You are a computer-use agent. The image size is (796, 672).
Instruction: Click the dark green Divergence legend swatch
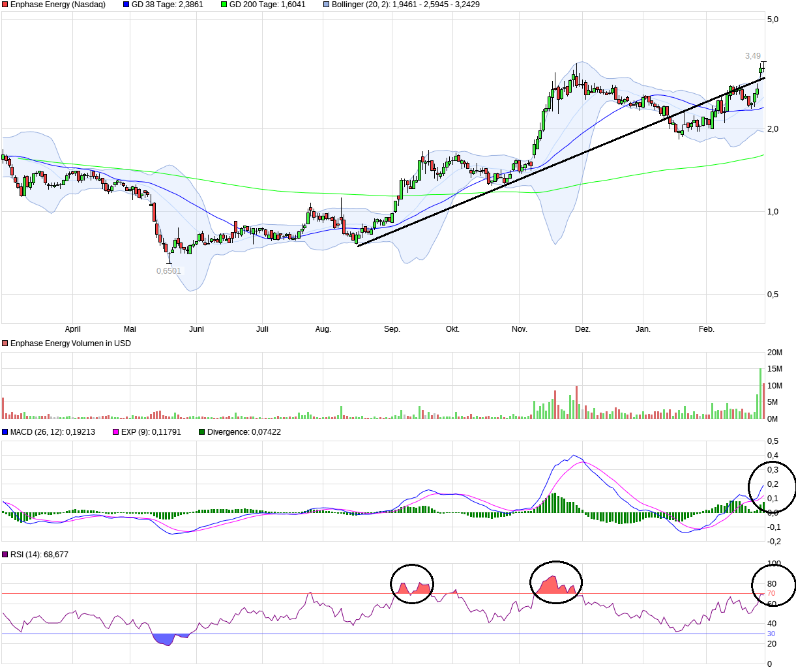tap(202, 432)
